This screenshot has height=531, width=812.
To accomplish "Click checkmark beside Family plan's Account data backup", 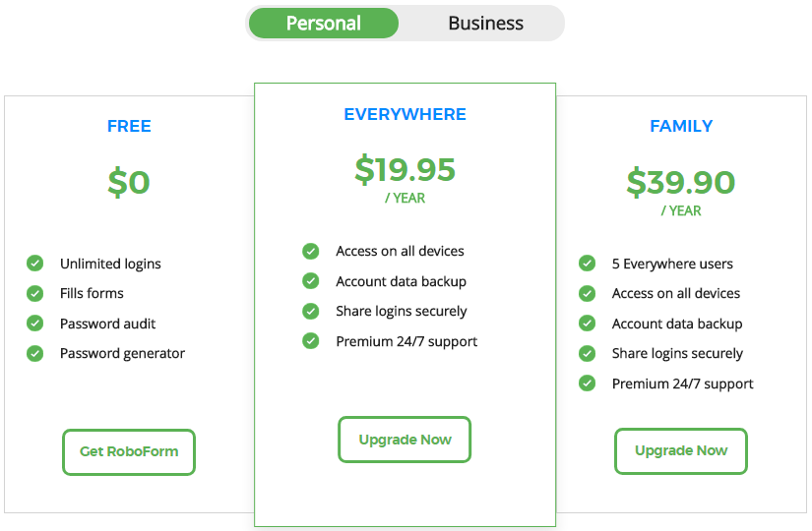I will click(x=588, y=323).
